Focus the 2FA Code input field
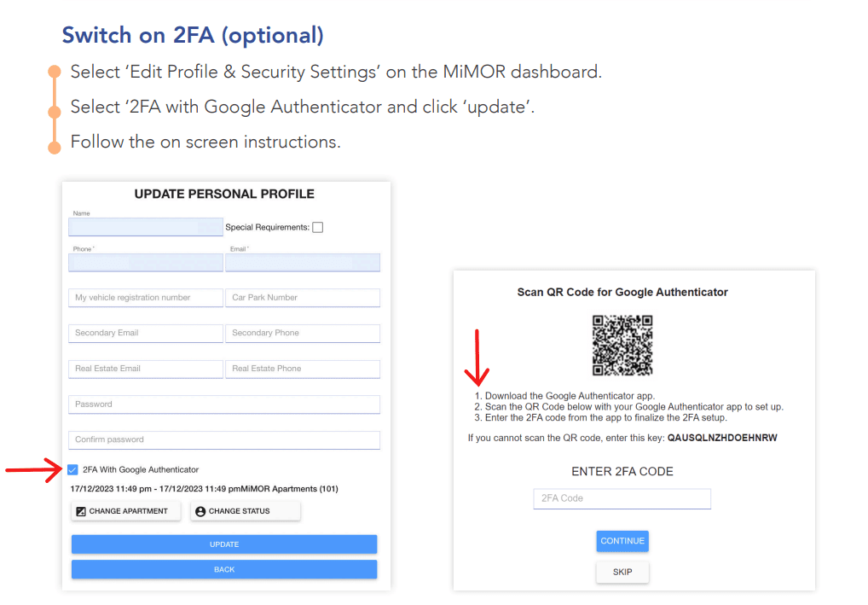The height and width of the screenshot is (605, 868). (622, 498)
